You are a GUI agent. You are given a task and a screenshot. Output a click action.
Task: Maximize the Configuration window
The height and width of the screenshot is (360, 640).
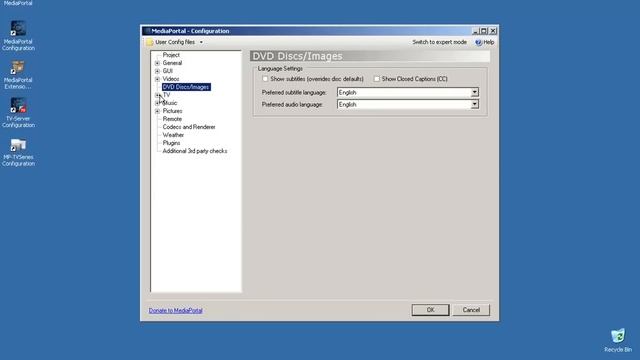484,31
